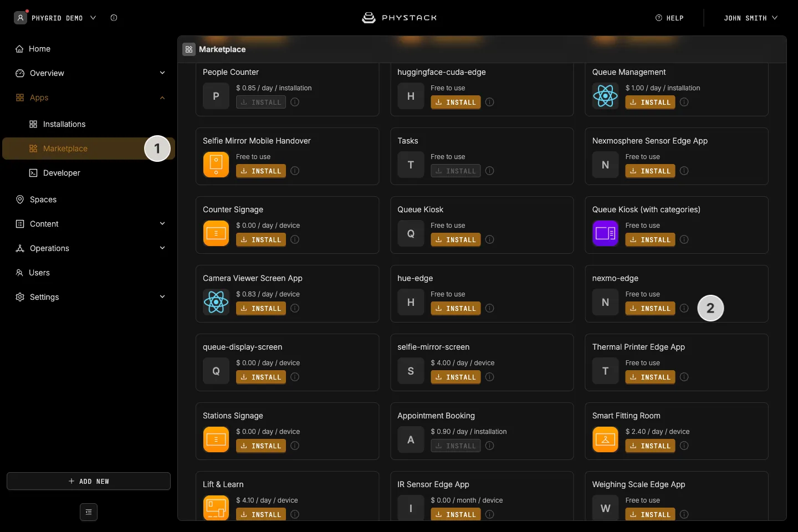Open the Phygrid Demo tenant dropdown

55,18
